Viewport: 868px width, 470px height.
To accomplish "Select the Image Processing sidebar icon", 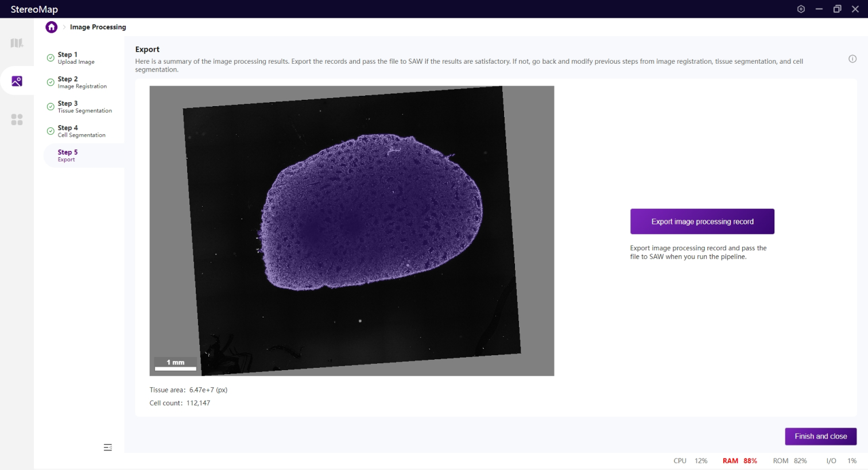I will [x=17, y=81].
